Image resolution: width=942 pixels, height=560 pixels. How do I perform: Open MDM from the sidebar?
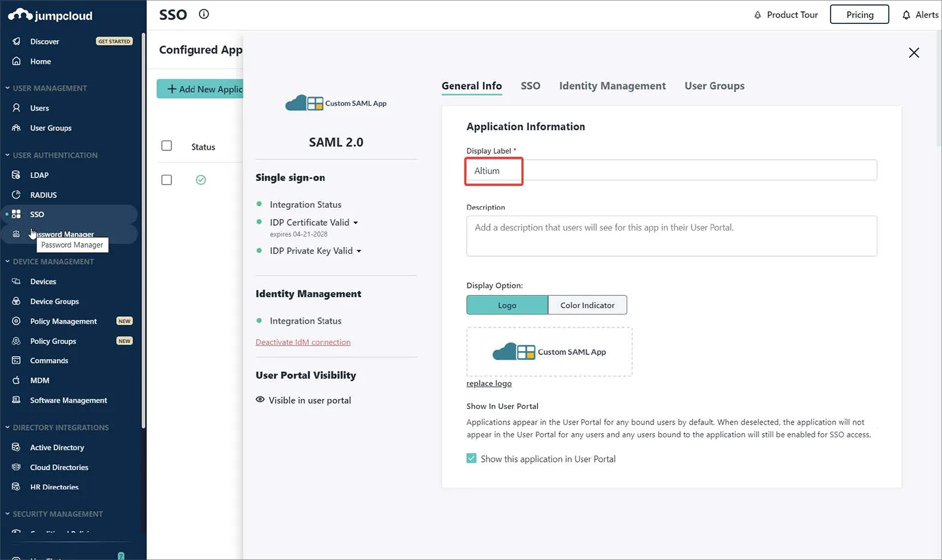click(x=40, y=380)
